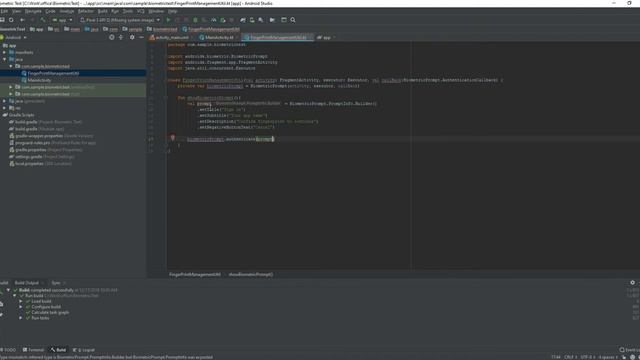
Task: Open the Logcat tool window
Action: (84, 350)
